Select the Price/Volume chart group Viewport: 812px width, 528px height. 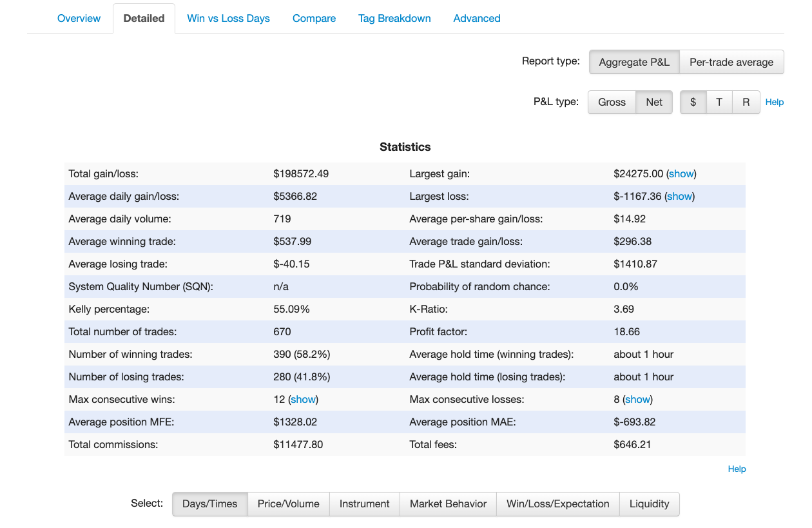click(288, 504)
